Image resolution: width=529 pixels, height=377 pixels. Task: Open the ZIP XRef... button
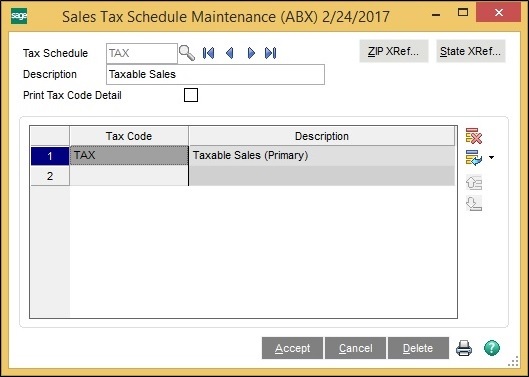coord(394,51)
